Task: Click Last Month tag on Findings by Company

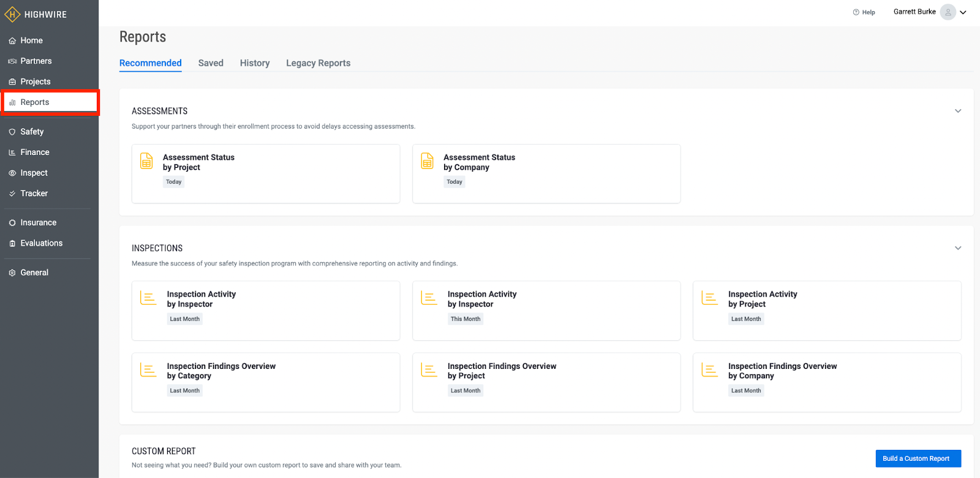Action: coord(746,391)
